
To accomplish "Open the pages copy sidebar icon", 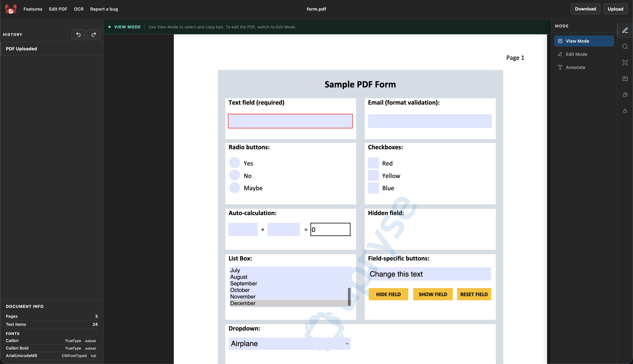I will [625, 95].
